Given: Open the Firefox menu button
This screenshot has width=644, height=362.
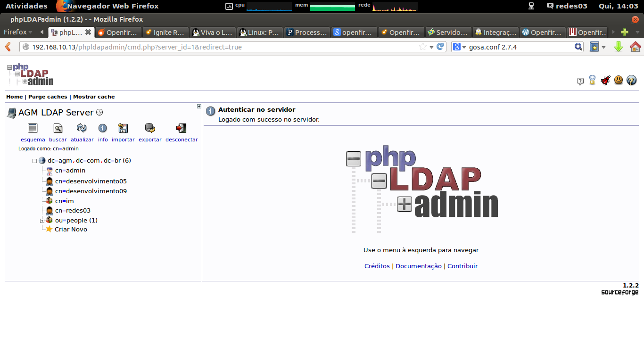Looking at the screenshot, I should click(x=18, y=32).
